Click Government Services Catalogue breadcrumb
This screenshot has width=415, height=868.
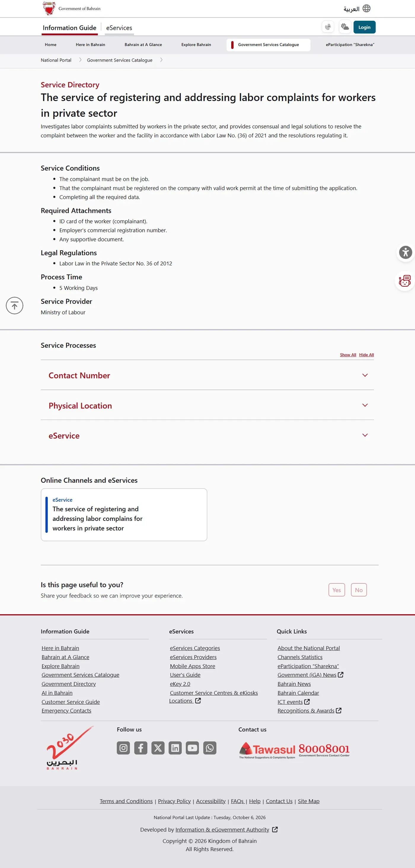click(119, 60)
